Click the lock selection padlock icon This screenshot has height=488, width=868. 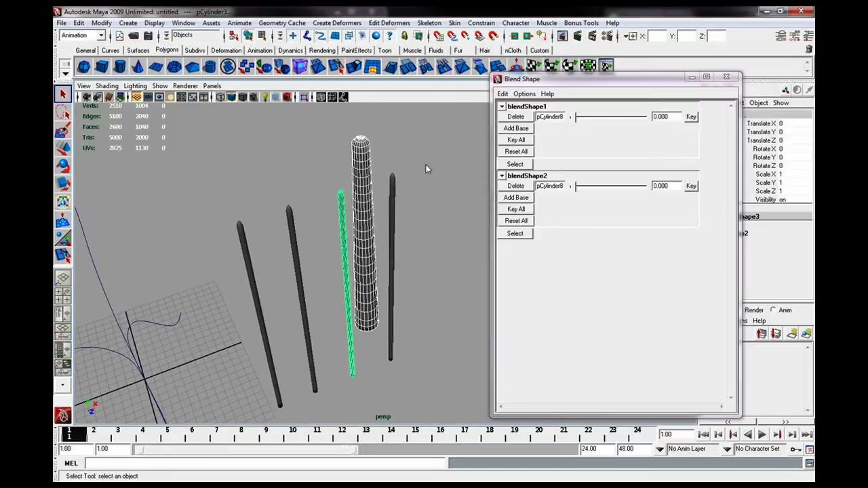point(404,36)
